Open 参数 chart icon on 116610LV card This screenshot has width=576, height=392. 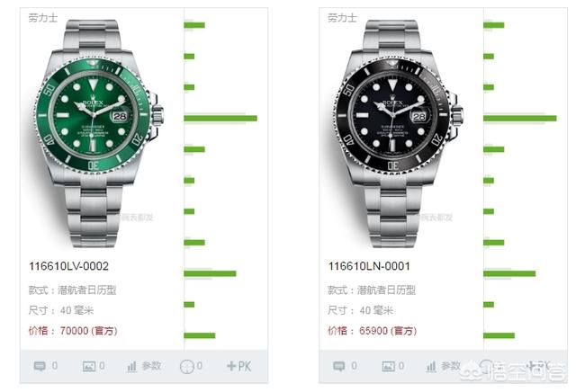coord(132,366)
